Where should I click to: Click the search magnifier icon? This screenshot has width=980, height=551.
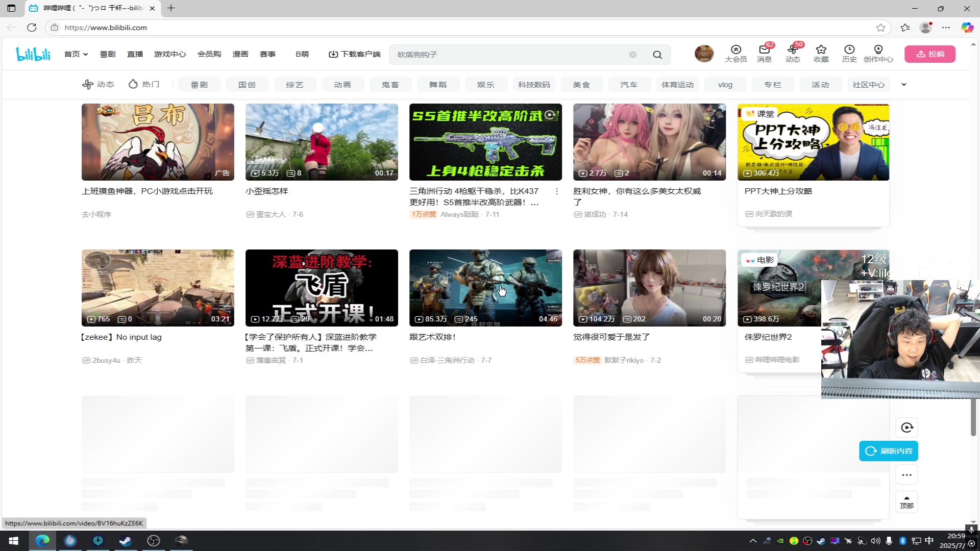(x=657, y=55)
